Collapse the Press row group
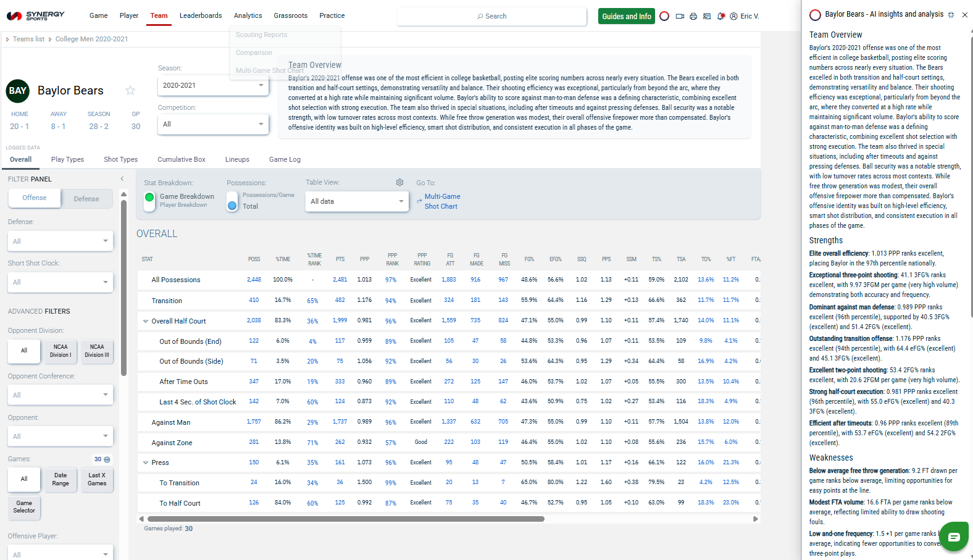 pos(146,462)
